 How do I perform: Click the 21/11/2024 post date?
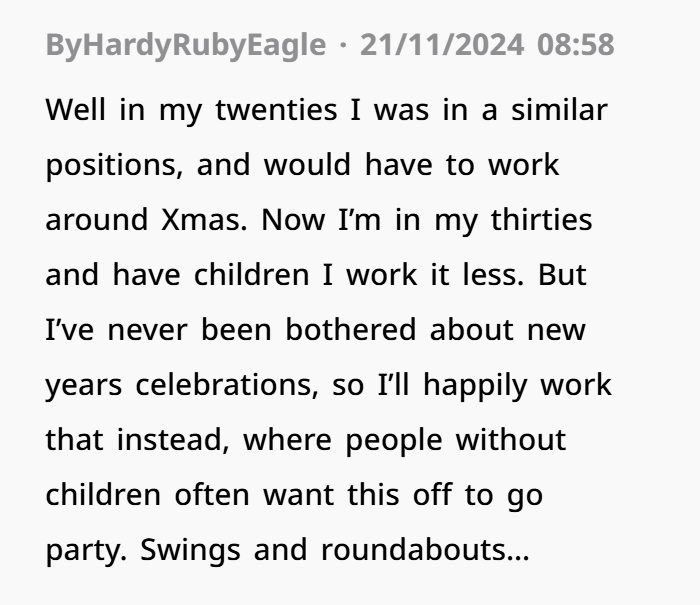pos(442,45)
